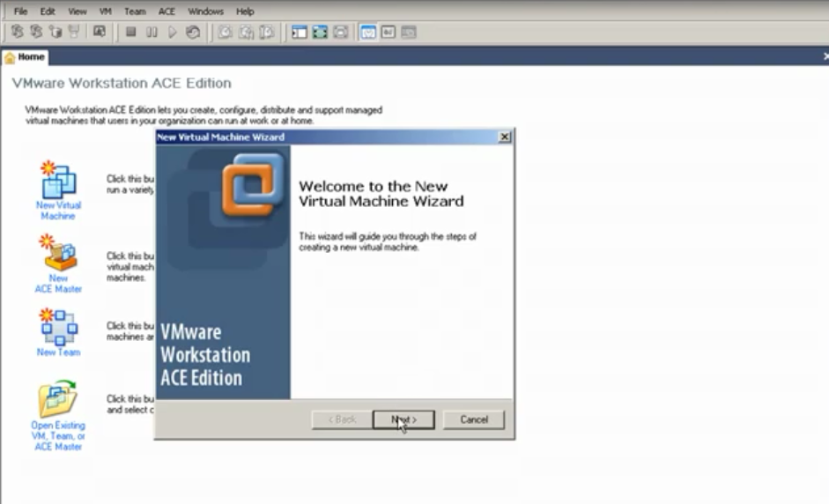Click the Open Existing VM folder icon
Image resolution: width=829 pixels, height=504 pixels.
point(57,399)
